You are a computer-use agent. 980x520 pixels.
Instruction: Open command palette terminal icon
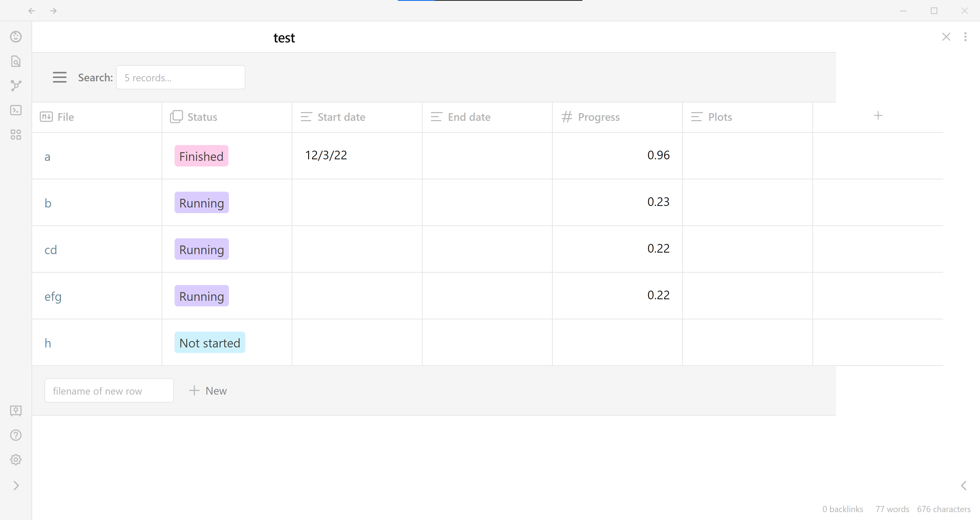coord(16,110)
